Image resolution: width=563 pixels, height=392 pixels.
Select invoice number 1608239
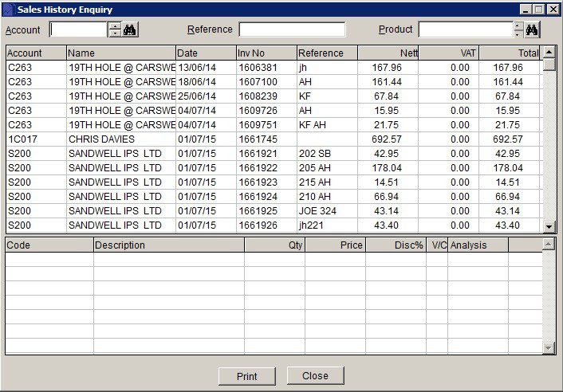[258, 96]
